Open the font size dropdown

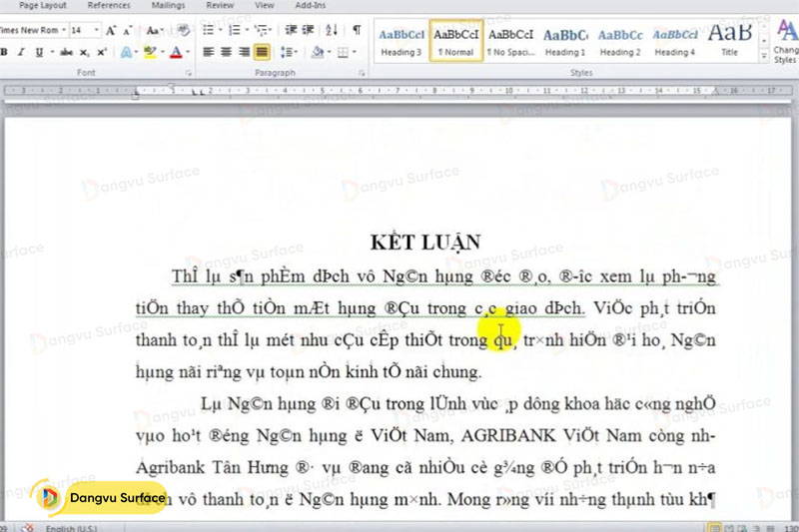coord(96,30)
